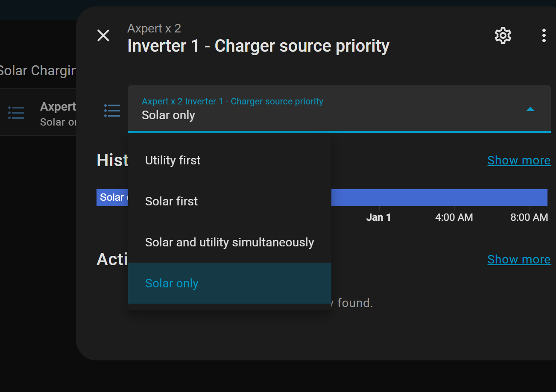
Task: Pick "Solar and utility simultaneously" option
Action: tap(229, 243)
